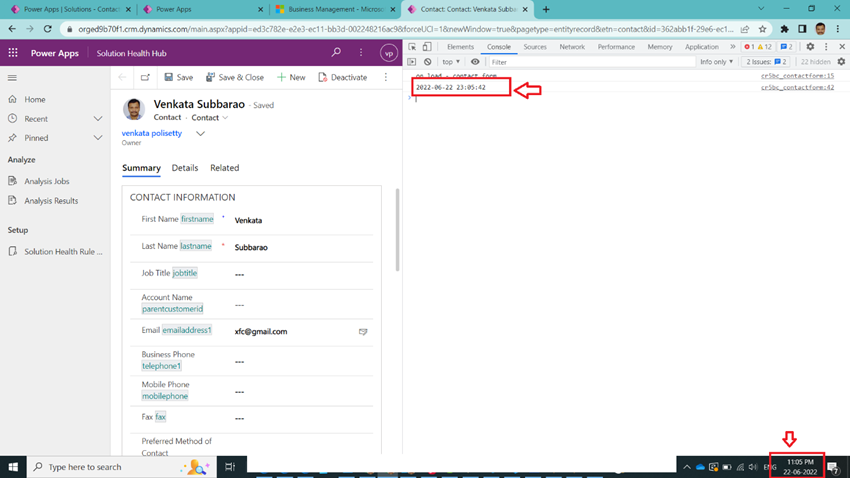Expand the Pinned section chevron

(98, 138)
